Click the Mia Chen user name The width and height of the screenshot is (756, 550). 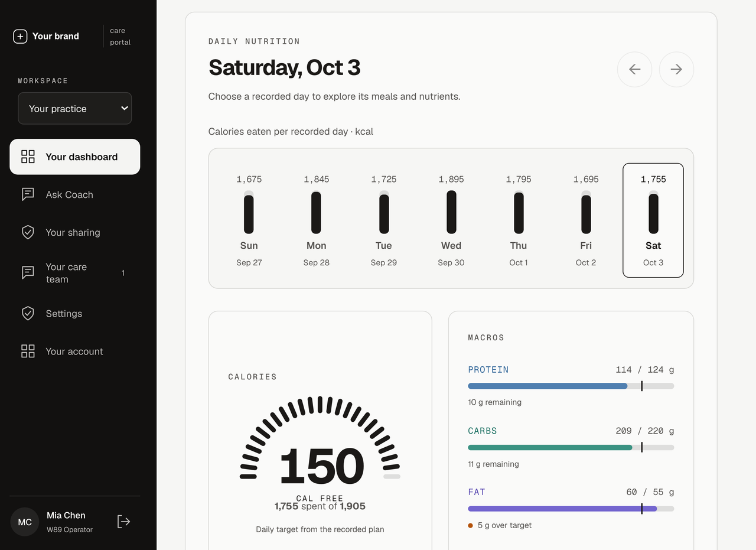66,515
